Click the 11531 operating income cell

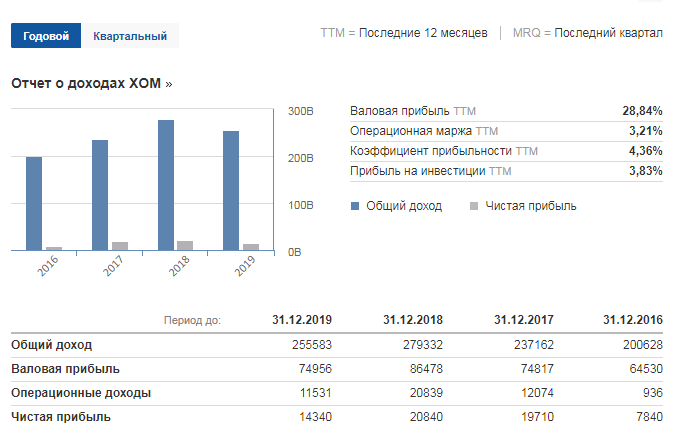click(316, 393)
